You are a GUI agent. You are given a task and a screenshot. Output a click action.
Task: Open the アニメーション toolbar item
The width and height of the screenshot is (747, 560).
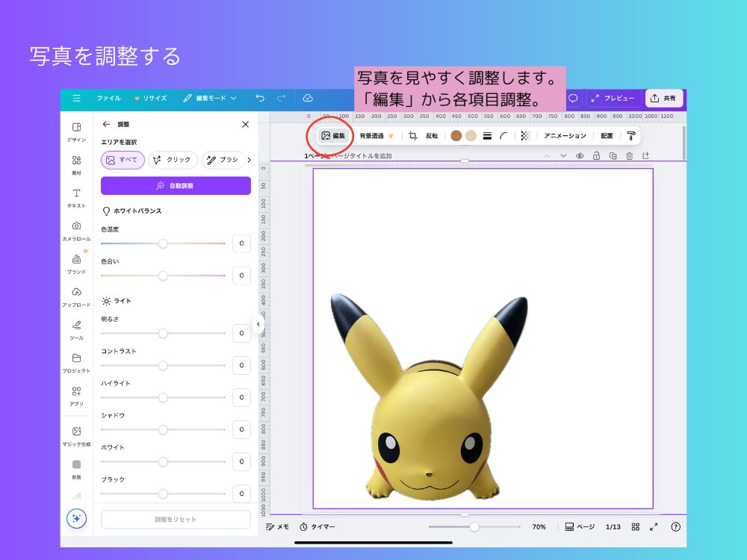click(x=565, y=136)
